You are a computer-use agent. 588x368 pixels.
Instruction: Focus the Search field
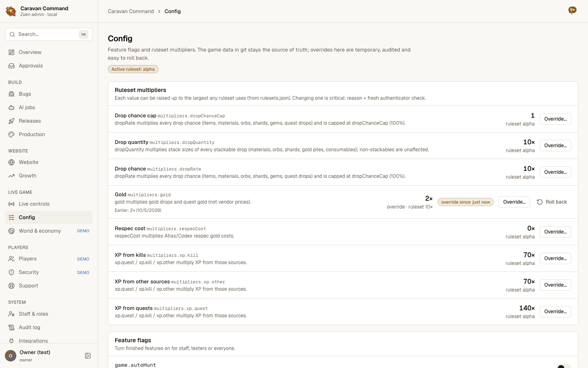(x=49, y=34)
